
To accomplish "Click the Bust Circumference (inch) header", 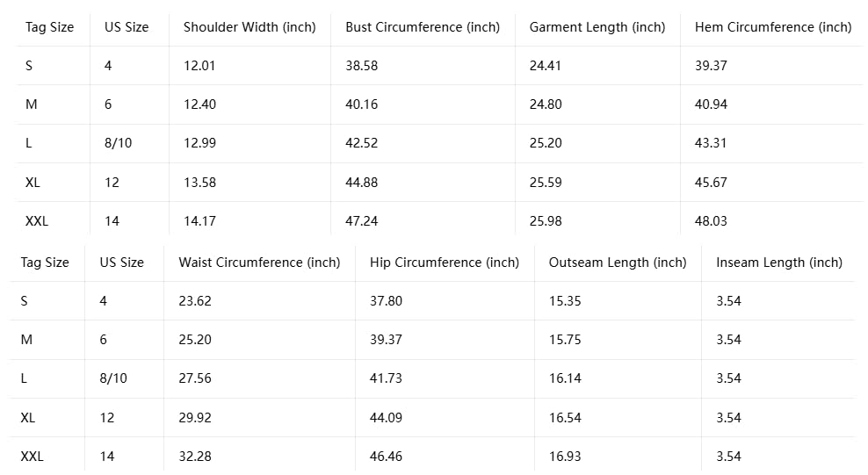I will coord(423,27).
